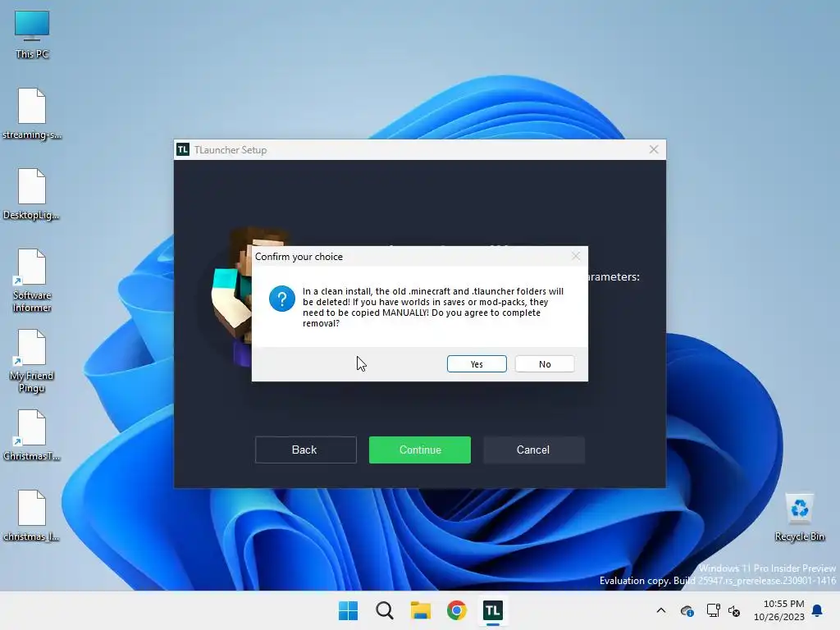Open the Recycle Bin
Viewport: 840px width, 630px height.
click(799, 518)
